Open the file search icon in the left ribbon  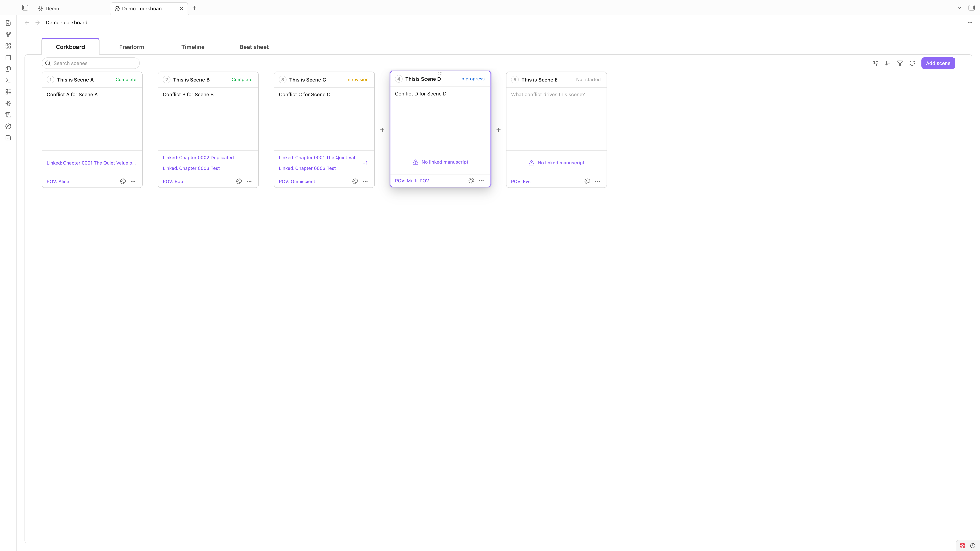pyautogui.click(x=8, y=23)
